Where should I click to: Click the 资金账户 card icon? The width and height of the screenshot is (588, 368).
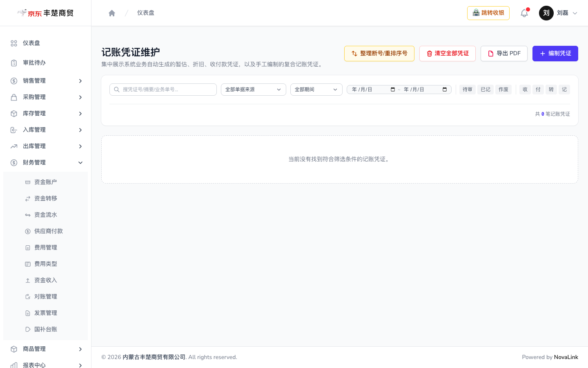(28, 182)
